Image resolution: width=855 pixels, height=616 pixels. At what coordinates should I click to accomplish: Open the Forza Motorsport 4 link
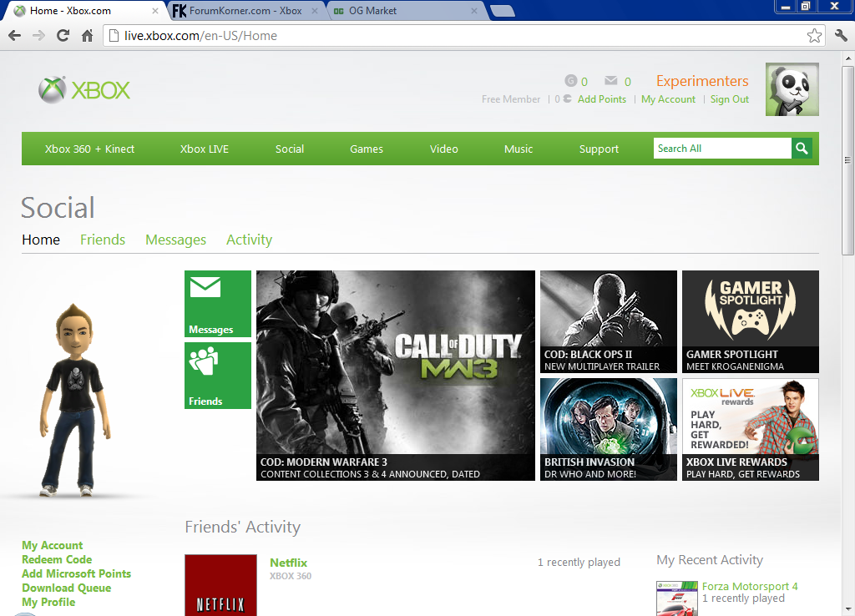(750, 587)
